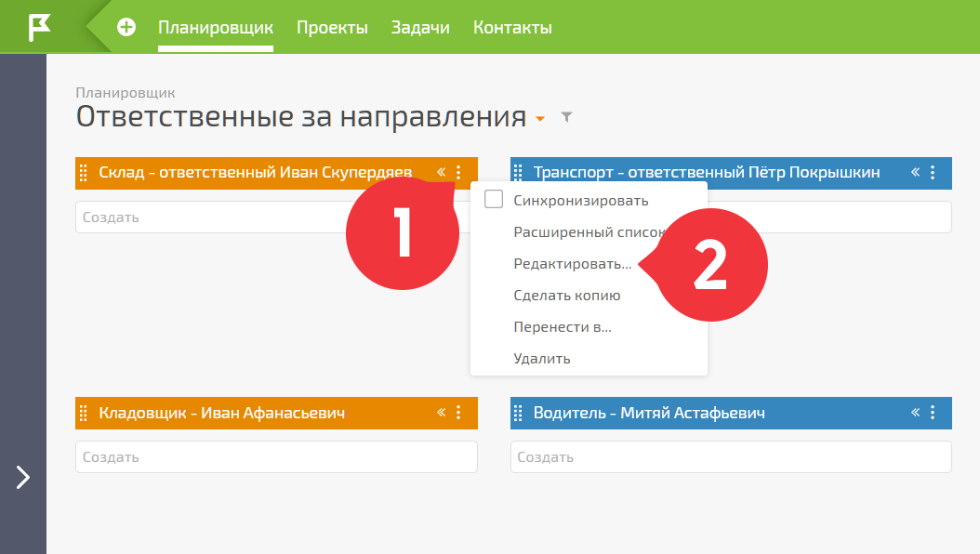Screen dimensions: 980x554
Task: Click the green plus add icon
Action: point(126,27)
